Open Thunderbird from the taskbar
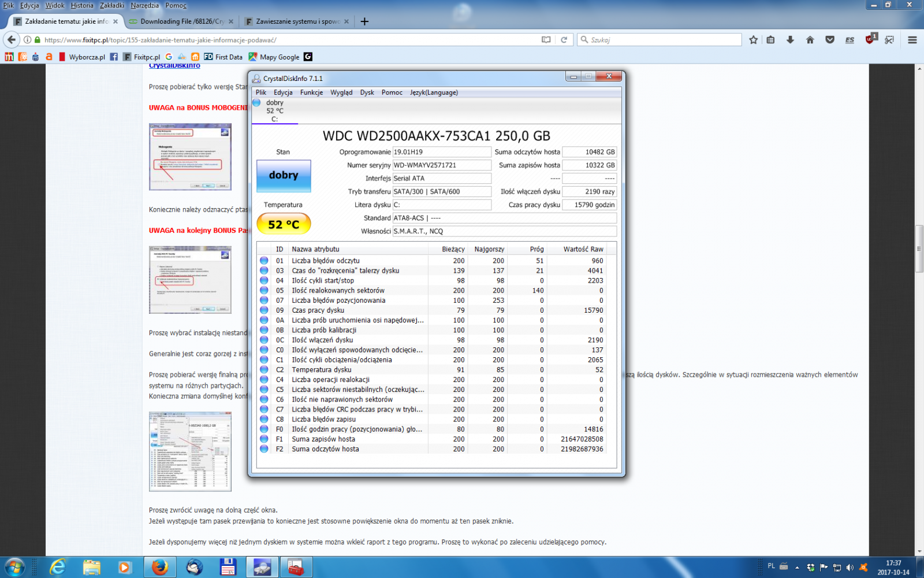The width and height of the screenshot is (924, 578). 194,567
